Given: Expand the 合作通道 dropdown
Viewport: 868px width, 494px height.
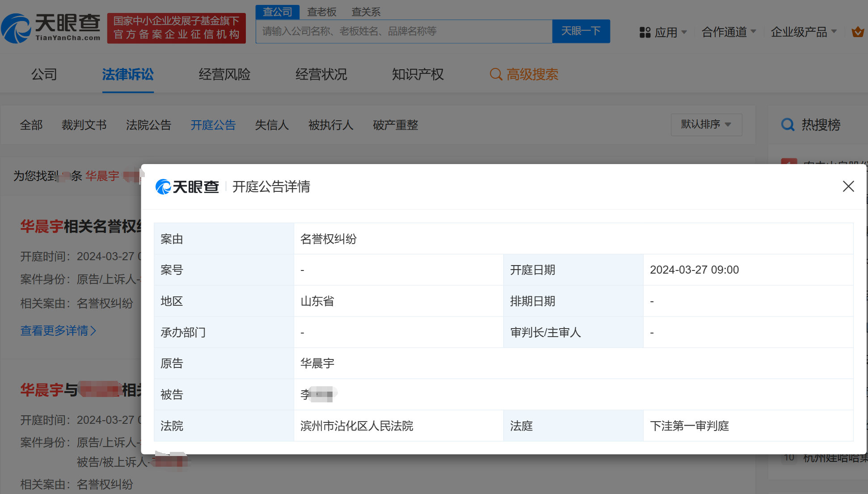Looking at the screenshot, I should 729,32.
